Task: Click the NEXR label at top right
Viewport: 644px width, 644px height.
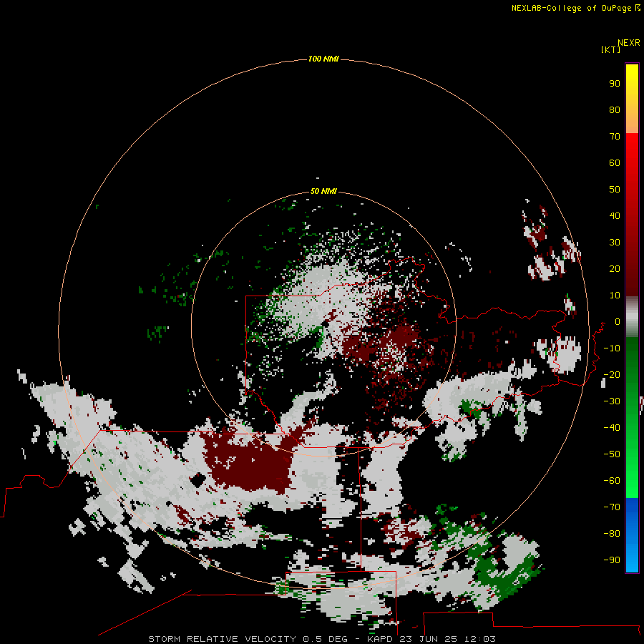Action: point(629,43)
